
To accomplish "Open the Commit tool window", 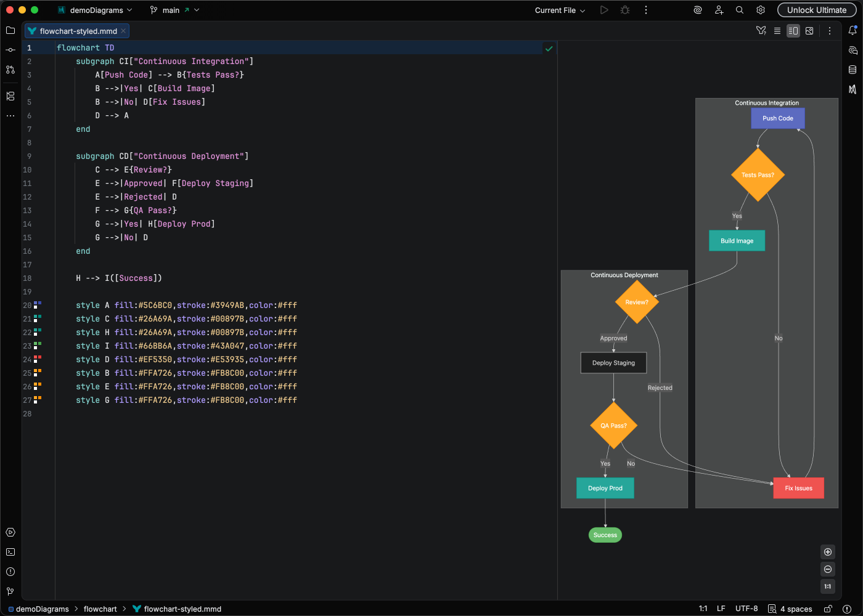I will (10, 50).
